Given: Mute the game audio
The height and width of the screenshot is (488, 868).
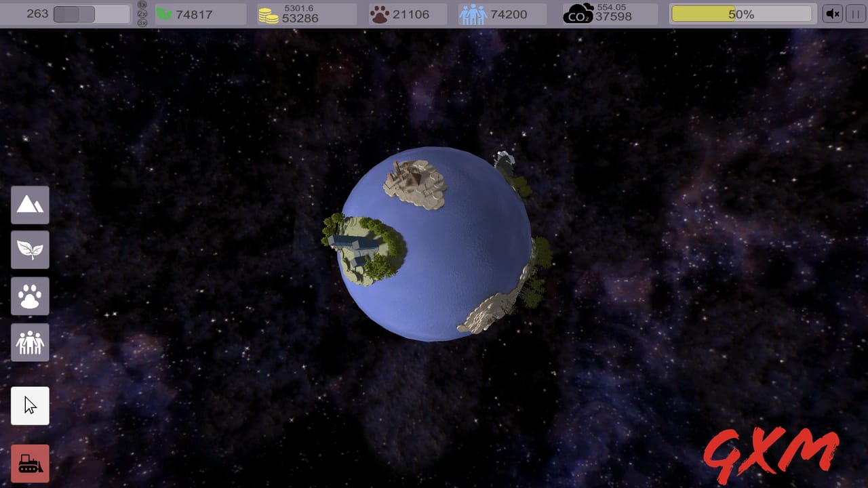Looking at the screenshot, I should pos(832,13).
